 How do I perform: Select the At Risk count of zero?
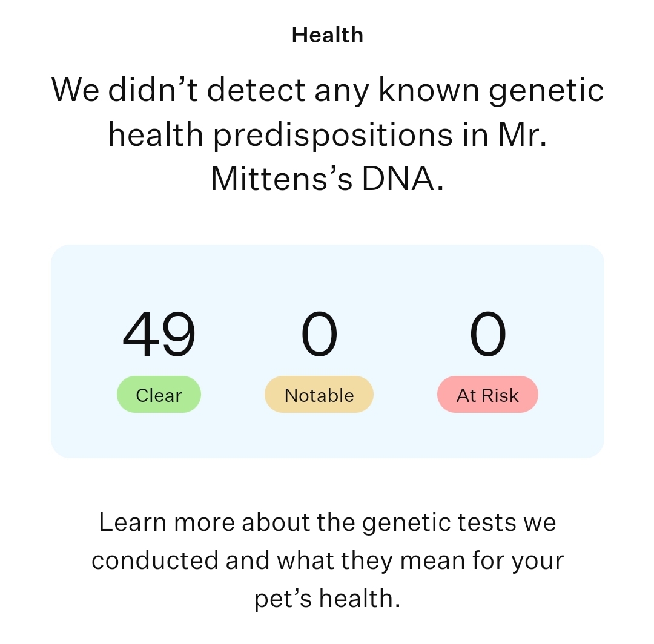pos(487,335)
